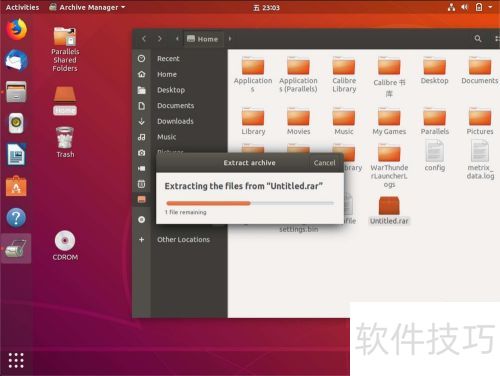Open Ubuntu Software in the dock
500x376 pixels.
click(16, 186)
